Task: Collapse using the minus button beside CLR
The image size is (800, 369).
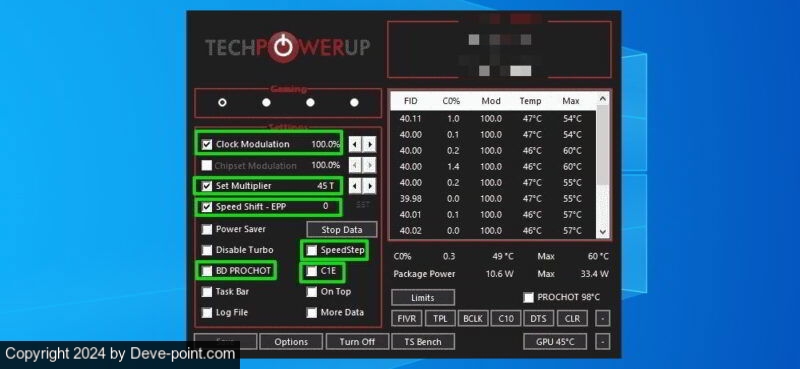Action: click(603, 318)
